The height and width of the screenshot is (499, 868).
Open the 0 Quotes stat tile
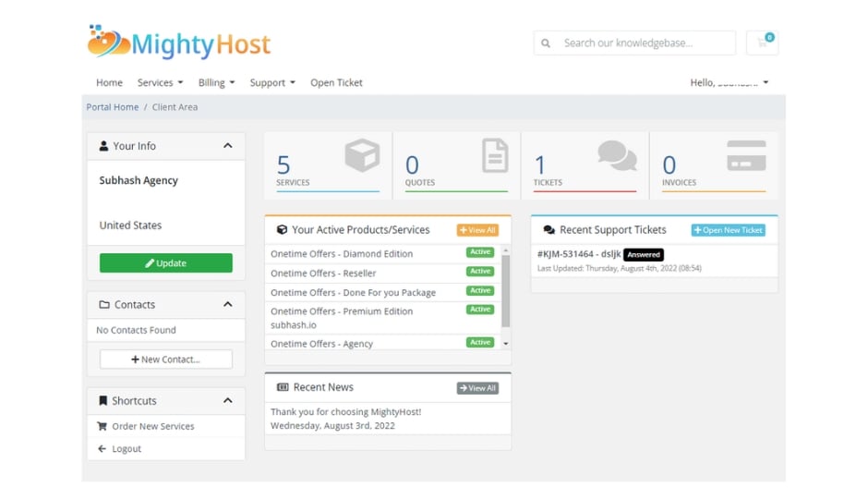[456, 165]
